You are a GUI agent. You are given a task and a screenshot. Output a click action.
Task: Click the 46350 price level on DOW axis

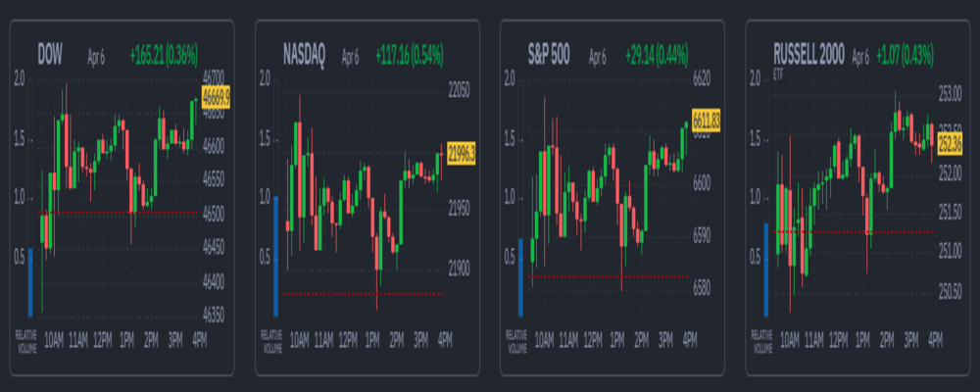pyautogui.click(x=215, y=314)
